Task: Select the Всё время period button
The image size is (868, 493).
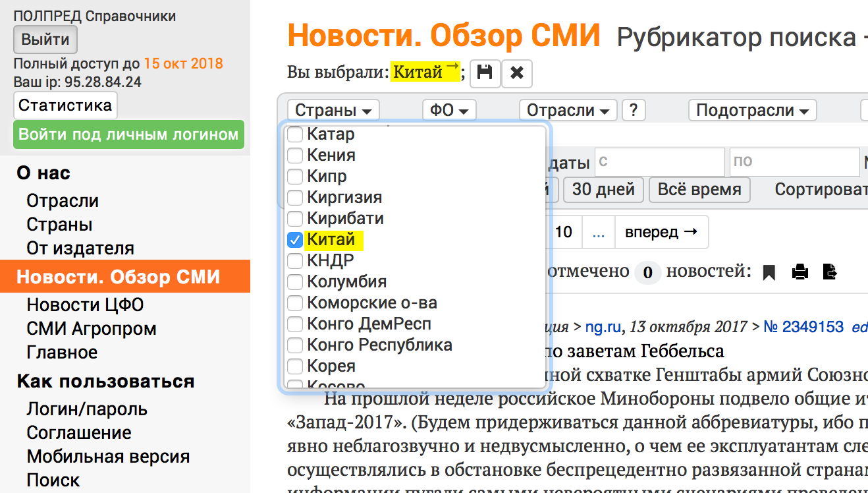Action: pos(699,190)
